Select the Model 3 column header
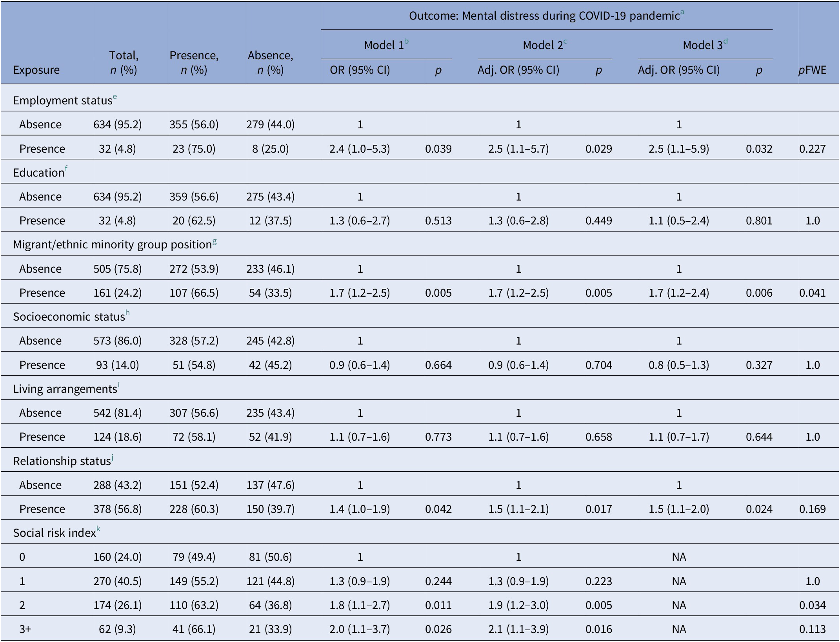 click(702, 44)
